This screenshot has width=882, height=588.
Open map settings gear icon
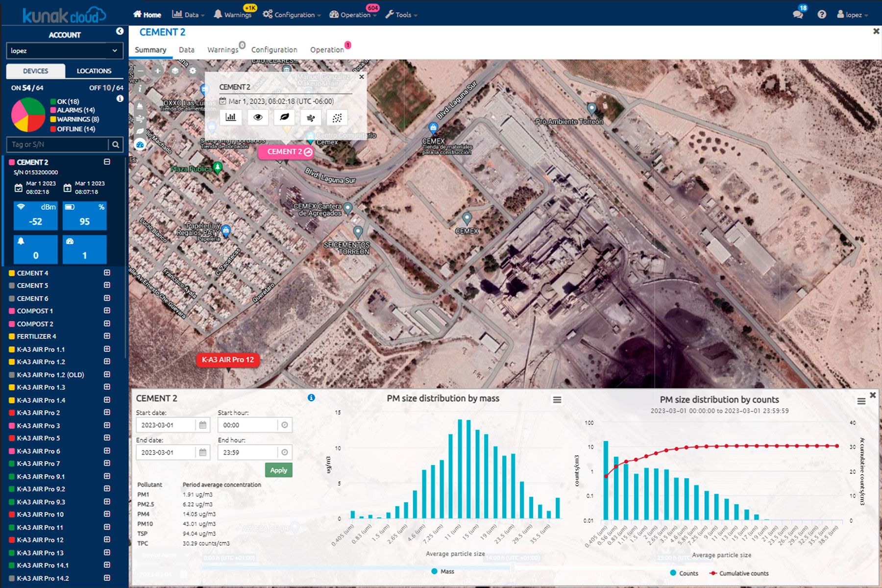pyautogui.click(x=193, y=71)
